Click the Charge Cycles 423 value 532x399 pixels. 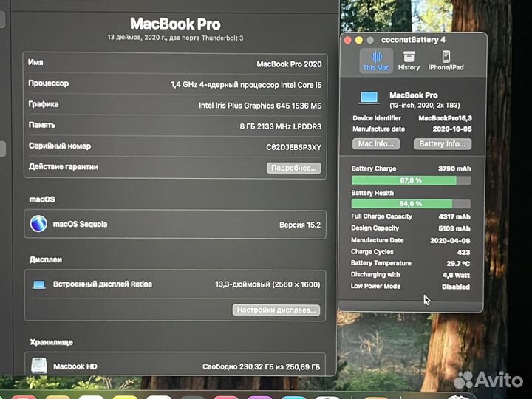click(x=463, y=252)
